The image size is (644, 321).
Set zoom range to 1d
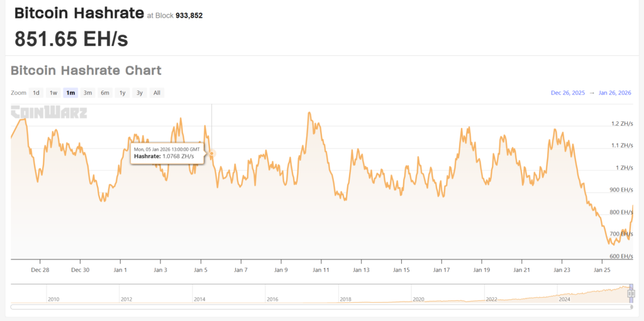tap(36, 93)
